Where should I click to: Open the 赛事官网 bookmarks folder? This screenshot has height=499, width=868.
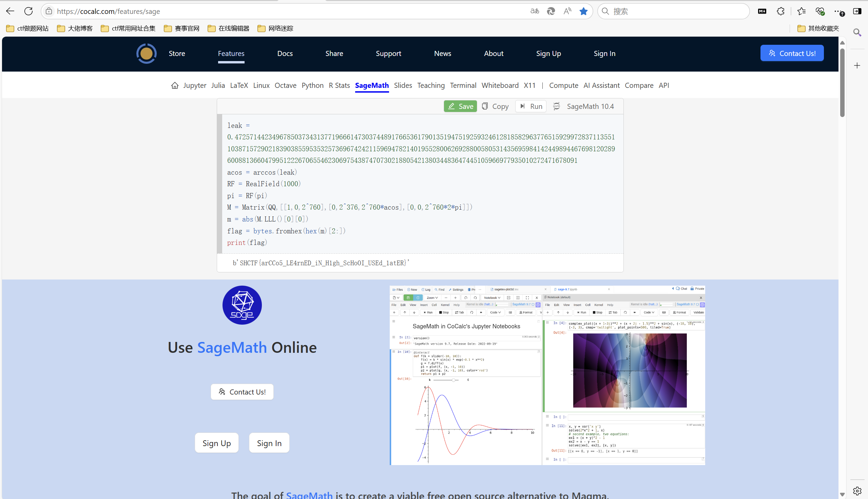click(x=182, y=28)
